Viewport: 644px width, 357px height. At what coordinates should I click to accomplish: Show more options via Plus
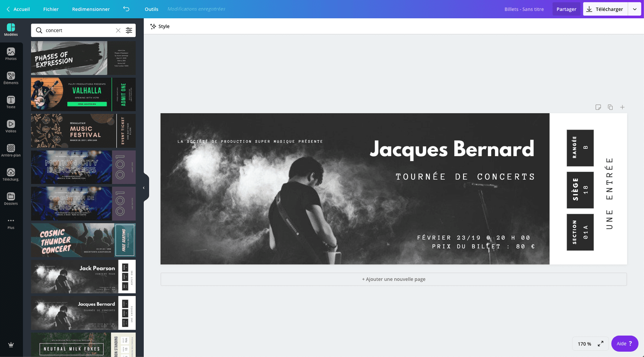point(11,223)
